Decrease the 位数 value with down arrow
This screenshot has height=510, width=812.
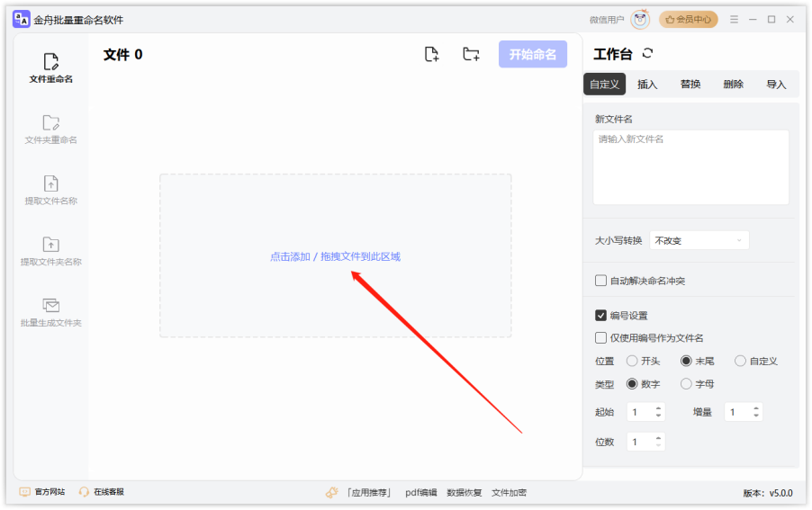pos(658,445)
